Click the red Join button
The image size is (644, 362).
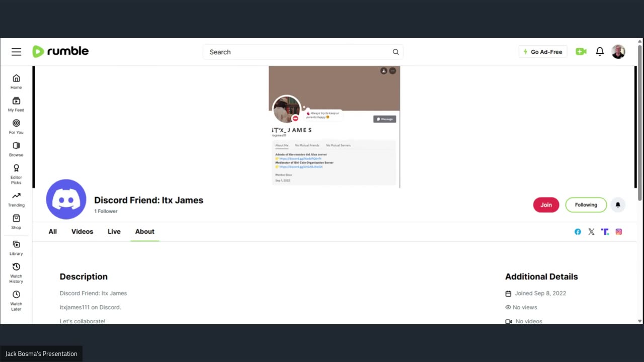(546, 205)
